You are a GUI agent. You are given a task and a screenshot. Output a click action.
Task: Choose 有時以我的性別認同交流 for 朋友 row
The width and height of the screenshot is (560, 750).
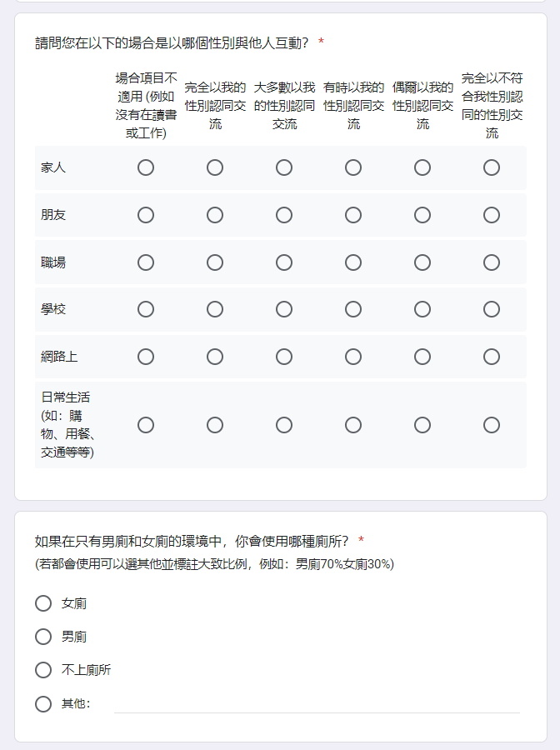(353, 215)
